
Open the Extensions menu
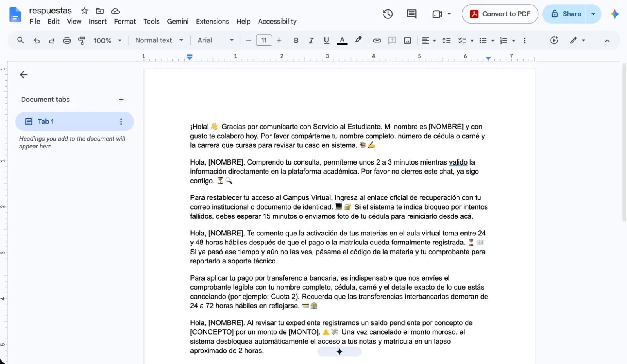212,22
